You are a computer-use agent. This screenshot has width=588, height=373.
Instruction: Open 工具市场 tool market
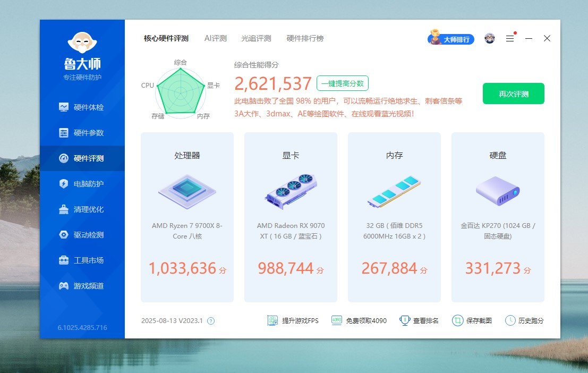coord(81,260)
